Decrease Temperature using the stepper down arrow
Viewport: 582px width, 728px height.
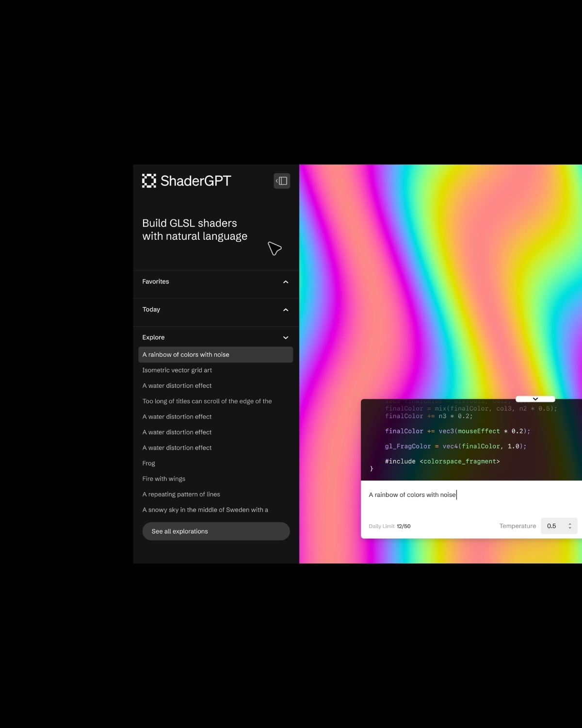click(570, 529)
